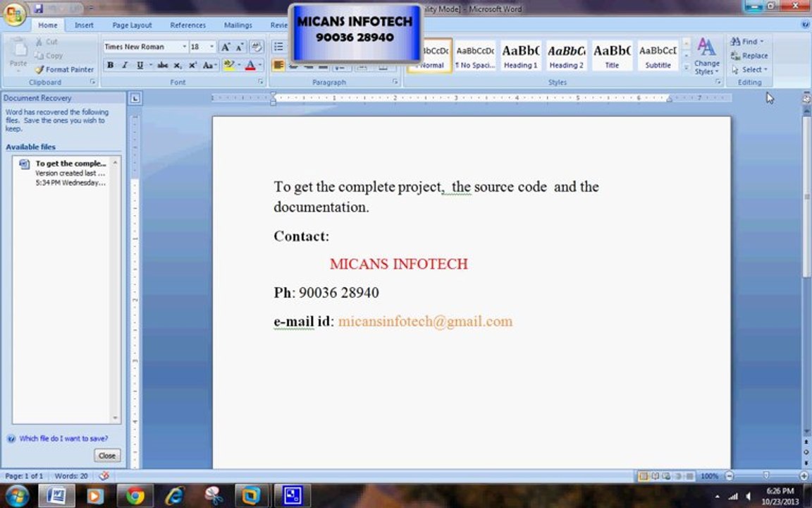Click the zoom slider handle
Image resolution: width=812 pixels, height=508 pixels.
pyautogui.click(x=766, y=476)
